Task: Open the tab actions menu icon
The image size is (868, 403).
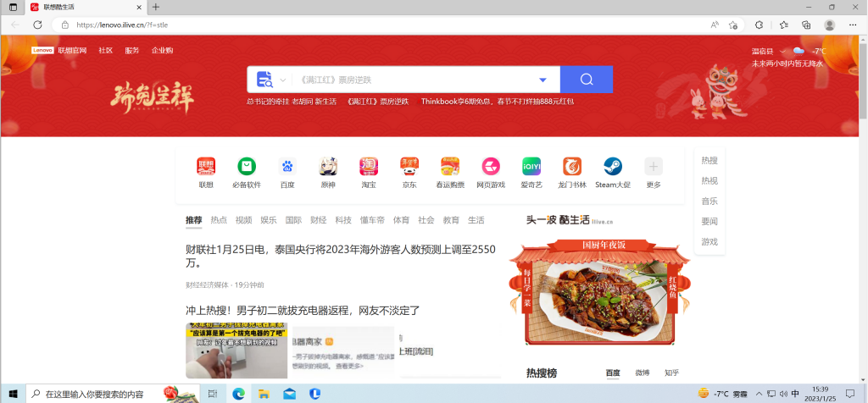Action: click(13, 7)
